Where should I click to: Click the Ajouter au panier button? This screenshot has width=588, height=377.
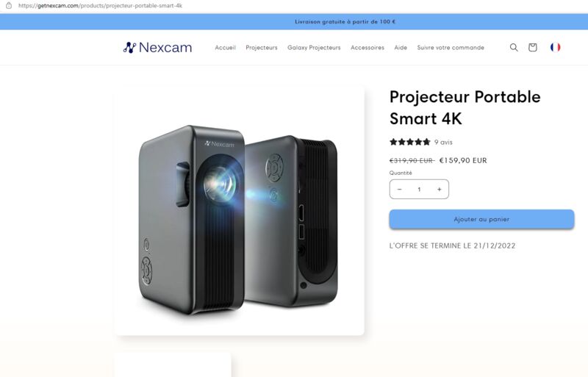[x=481, y=219]
